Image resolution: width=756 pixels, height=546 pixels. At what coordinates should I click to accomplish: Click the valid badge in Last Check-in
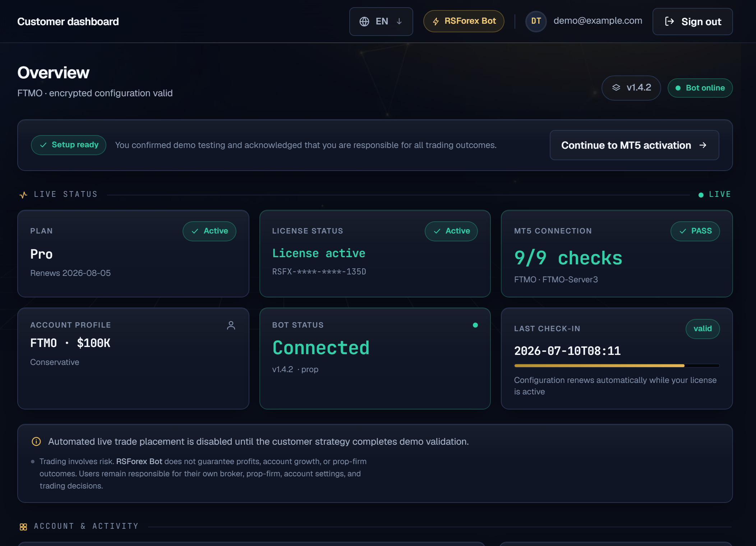point(702,329)
